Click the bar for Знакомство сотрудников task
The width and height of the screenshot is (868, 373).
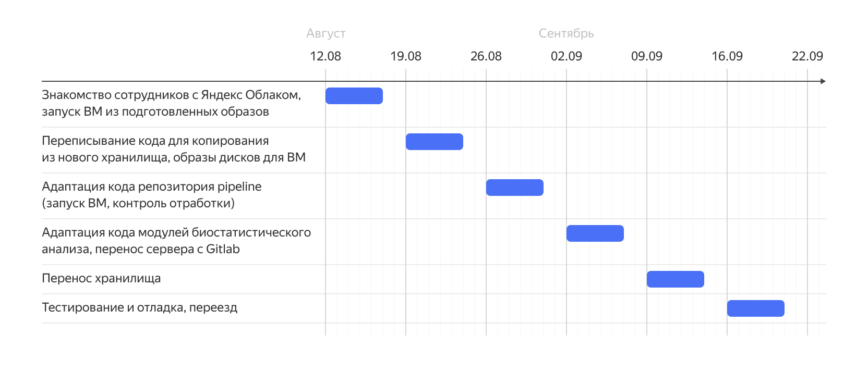pos(354,96)
